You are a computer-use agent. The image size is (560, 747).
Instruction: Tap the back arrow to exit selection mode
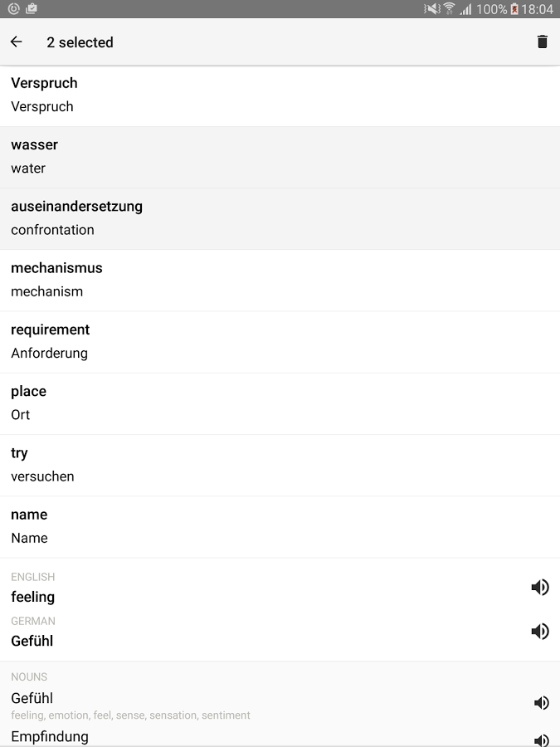pos(16,41)
